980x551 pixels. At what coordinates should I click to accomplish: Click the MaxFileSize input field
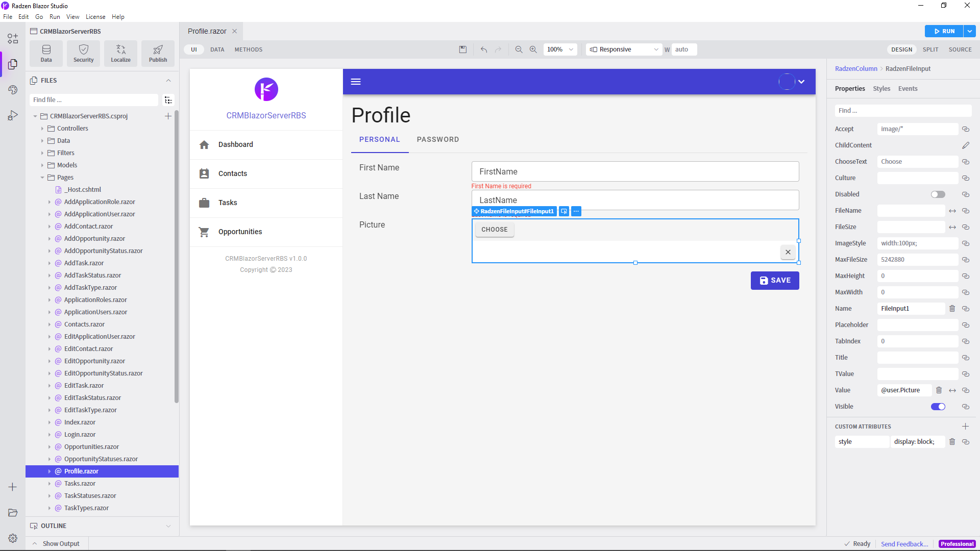(x=917, y=260)
